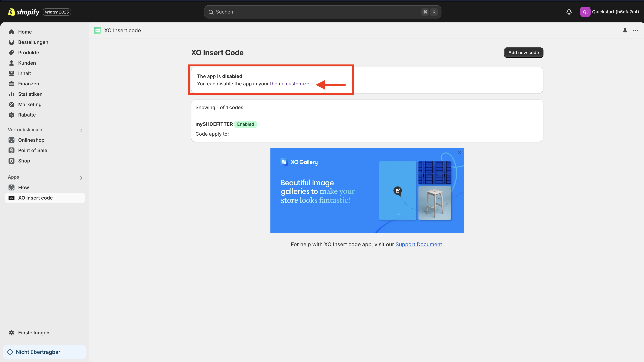
Task: Expand the Apps section chevron
Action: 81,178
